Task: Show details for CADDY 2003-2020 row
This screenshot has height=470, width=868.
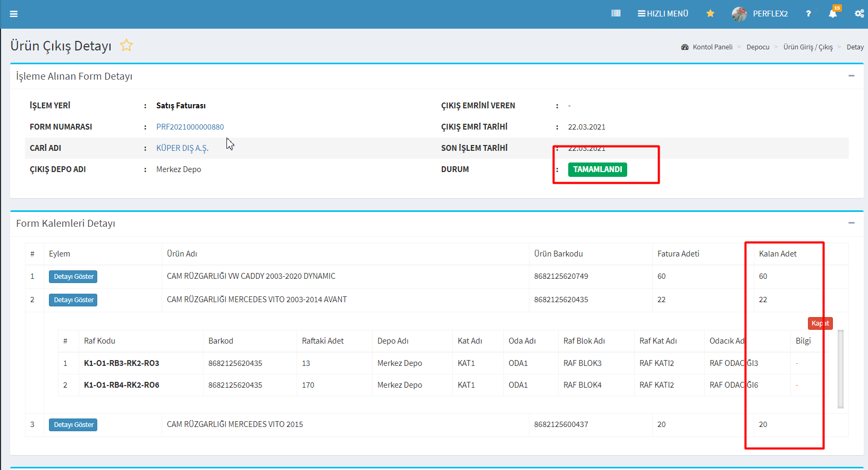Action: pyautogui.click(x=73, y=277)
